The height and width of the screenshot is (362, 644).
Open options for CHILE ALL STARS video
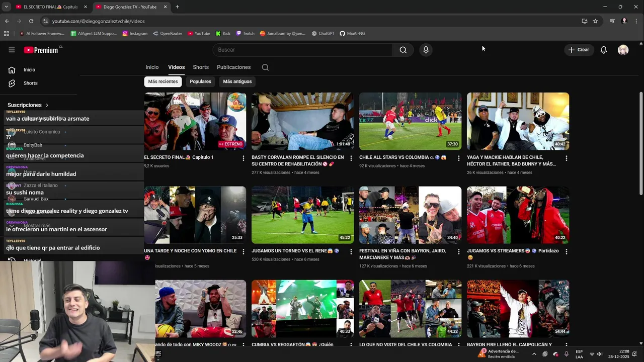point(459,158)
